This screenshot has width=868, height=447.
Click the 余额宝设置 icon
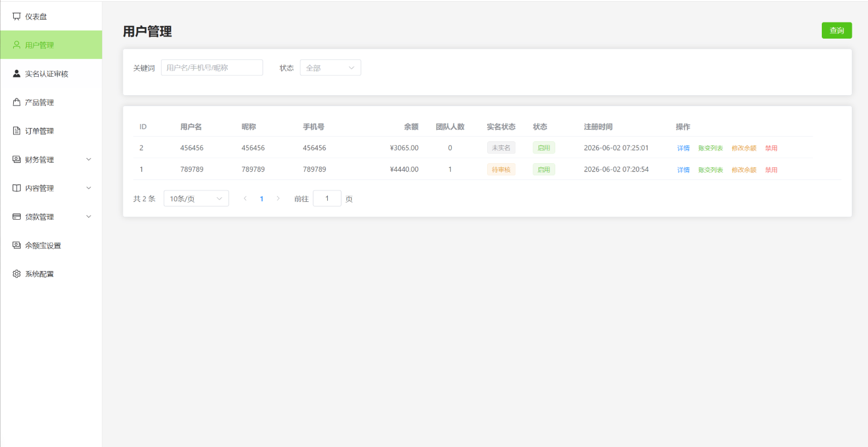[x=17, y=245]
